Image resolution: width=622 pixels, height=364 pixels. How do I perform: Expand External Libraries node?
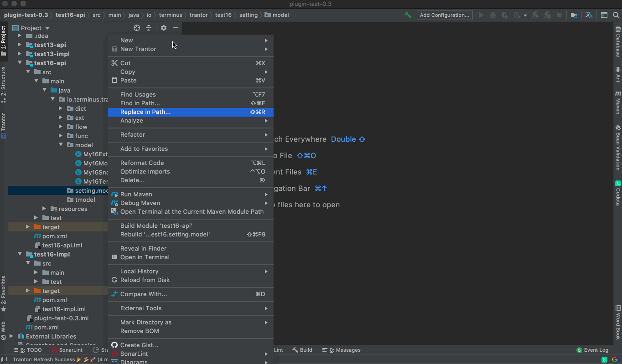point(11,336)
